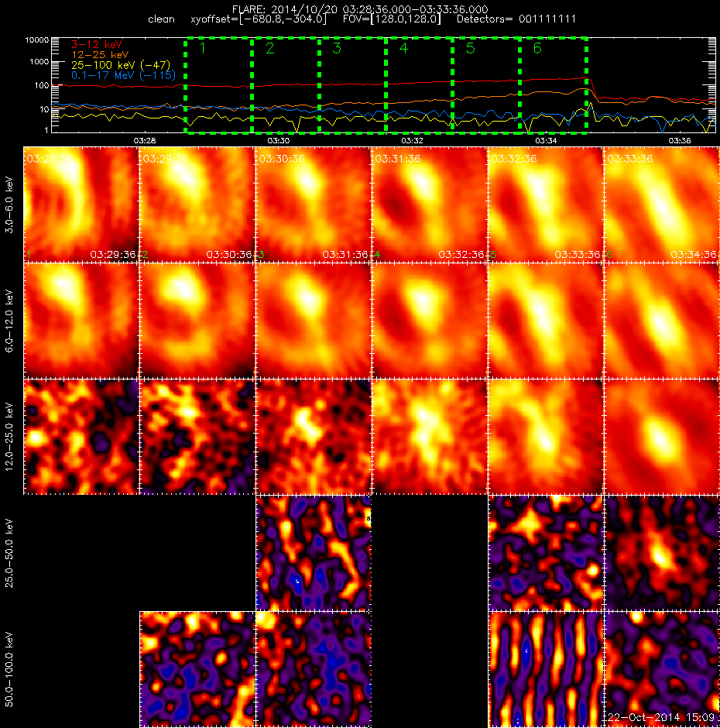Select the 6.0-12.0 keV image in fourth column

click(430, 321)
